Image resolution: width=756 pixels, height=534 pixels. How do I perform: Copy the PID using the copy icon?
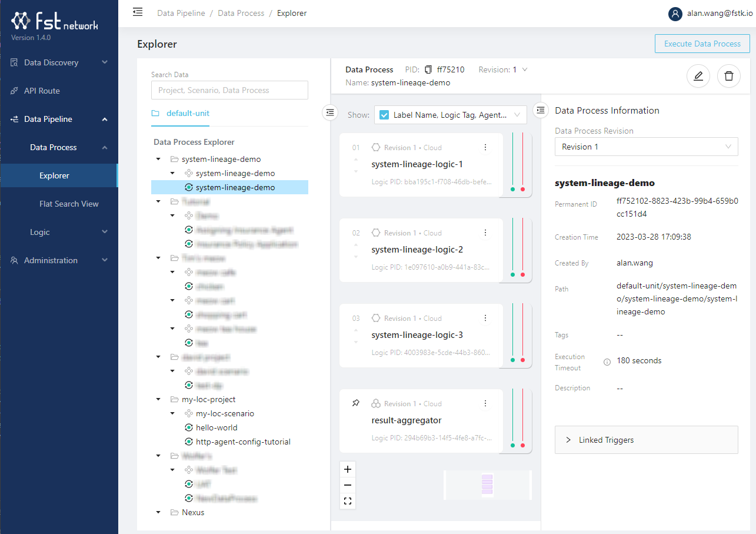point(428,69)
